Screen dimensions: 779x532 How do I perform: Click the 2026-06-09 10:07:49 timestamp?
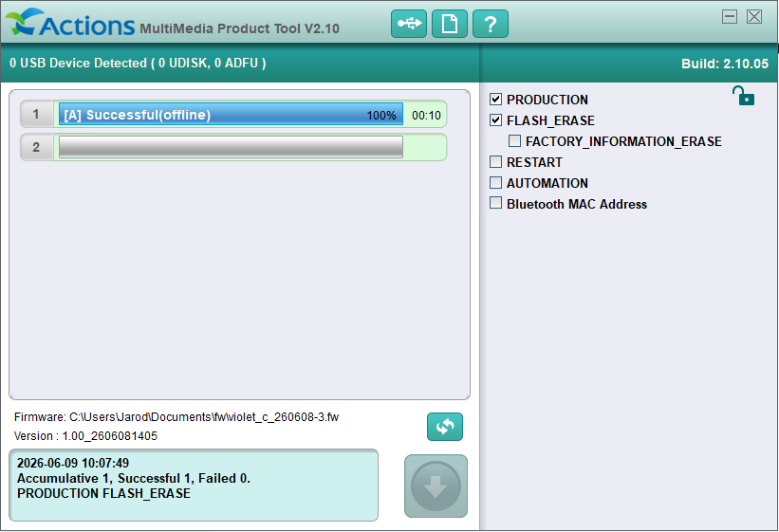[x=72, y=463]
